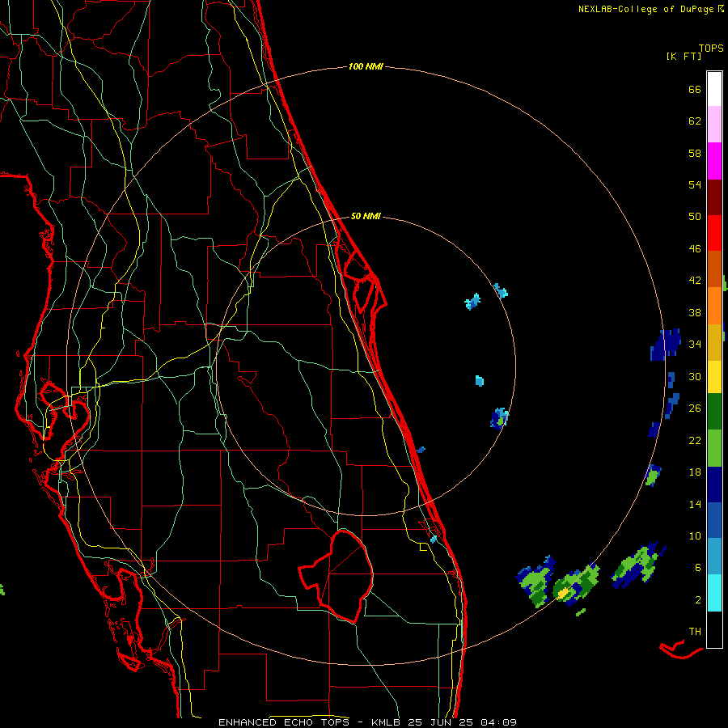Click the light green legend swatch
This screenshot has width=728, height=728.
pyautogui.click(x=714, y=447)
